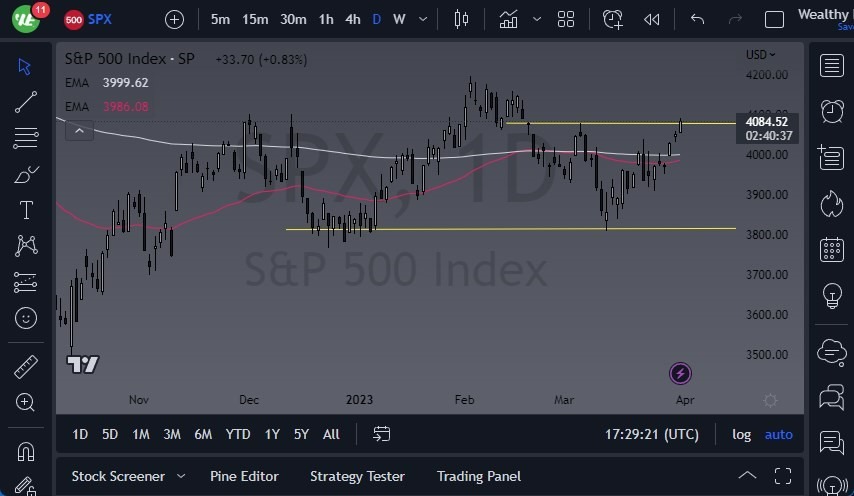
Task: Switch to 4h timeframe
Action: [353, 20]
